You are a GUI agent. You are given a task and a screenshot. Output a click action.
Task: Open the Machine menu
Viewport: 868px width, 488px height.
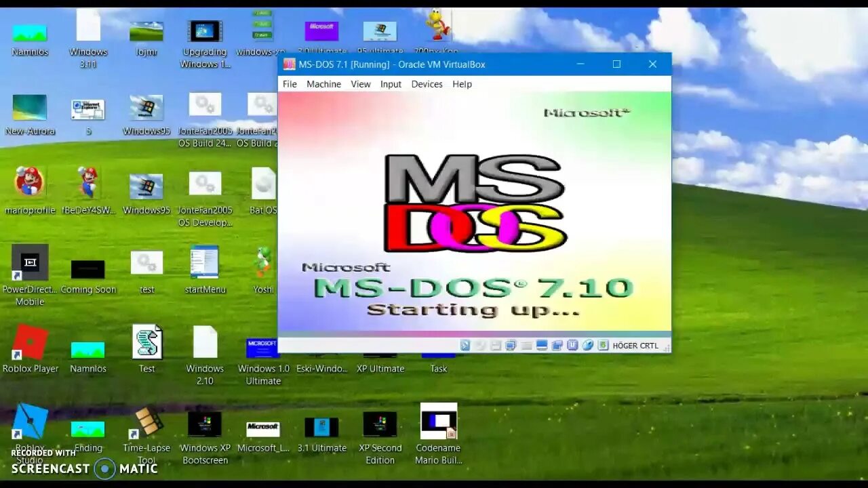tap(323, 84)
